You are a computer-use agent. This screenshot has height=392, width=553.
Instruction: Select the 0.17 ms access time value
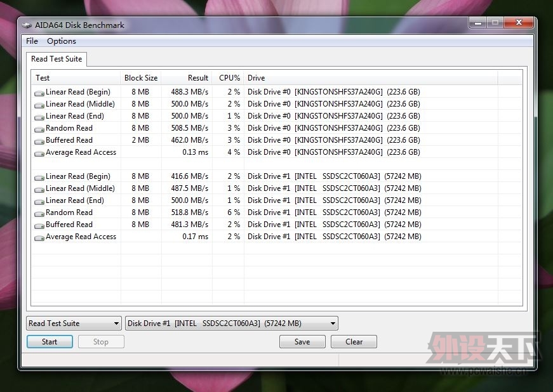(196, 237)
